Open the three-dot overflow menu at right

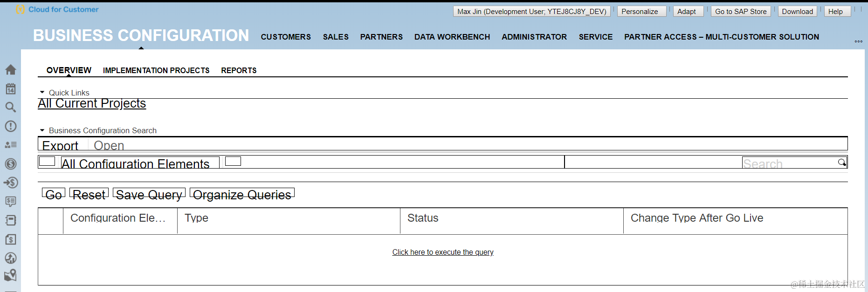[858, 41]
